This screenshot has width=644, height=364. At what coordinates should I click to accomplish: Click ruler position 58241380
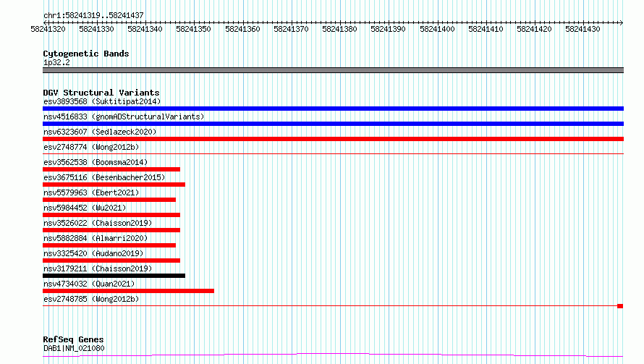pyautogui.click(x=339, y=29)
